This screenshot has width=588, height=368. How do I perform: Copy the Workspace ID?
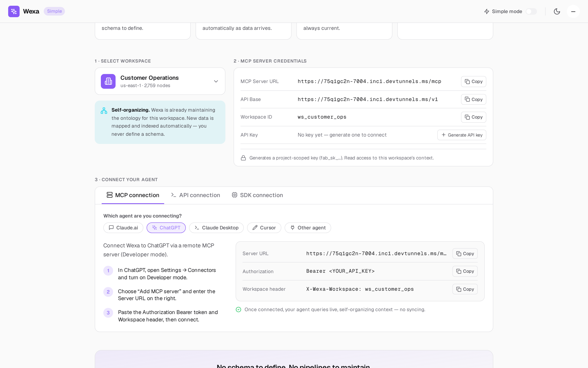[473, 117]
